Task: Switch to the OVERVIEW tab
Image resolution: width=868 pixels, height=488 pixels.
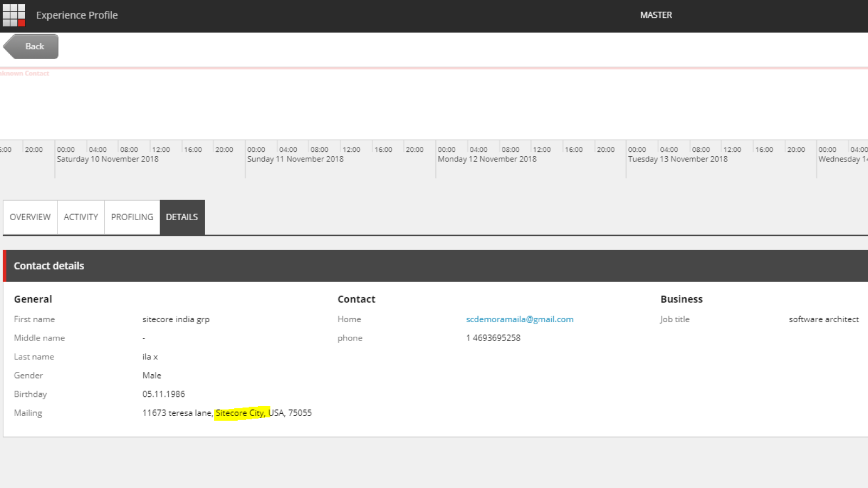Action: point(30,217)
